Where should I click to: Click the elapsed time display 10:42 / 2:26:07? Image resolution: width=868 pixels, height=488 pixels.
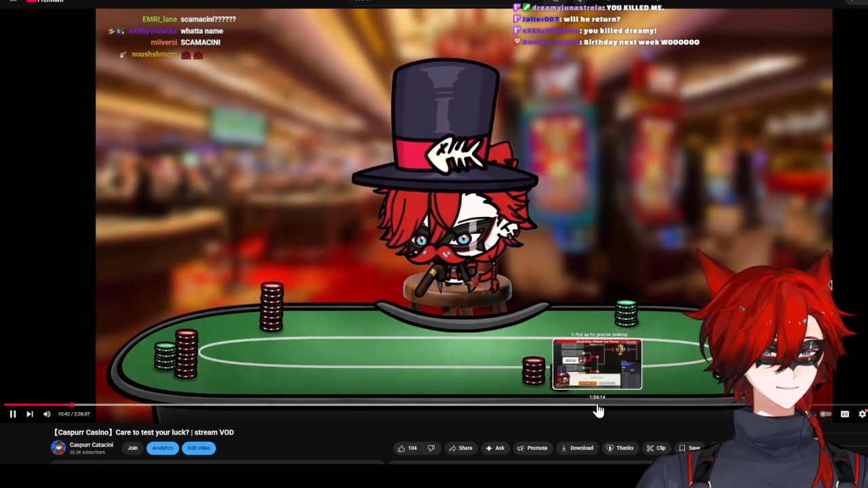(x=74, y=414)
